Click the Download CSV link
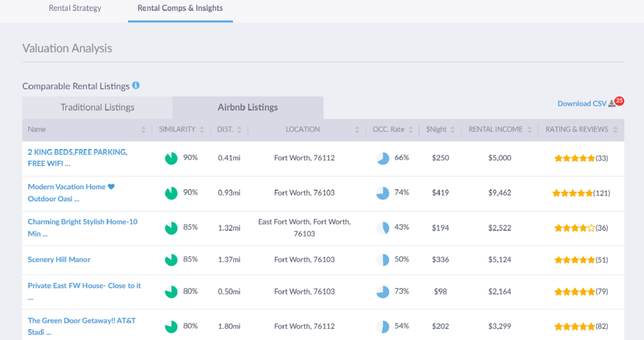The height and width of the screenshot is (340, 644). 582,103
